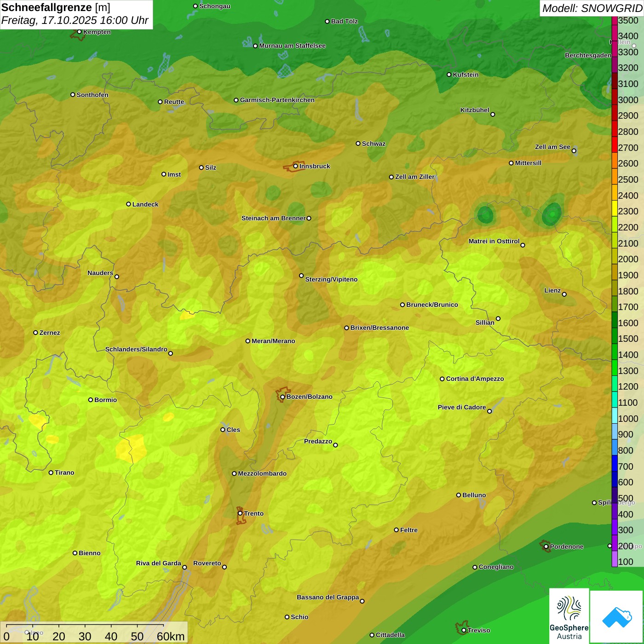Click the Schneefallgrenze [m] title

[56, 7]
